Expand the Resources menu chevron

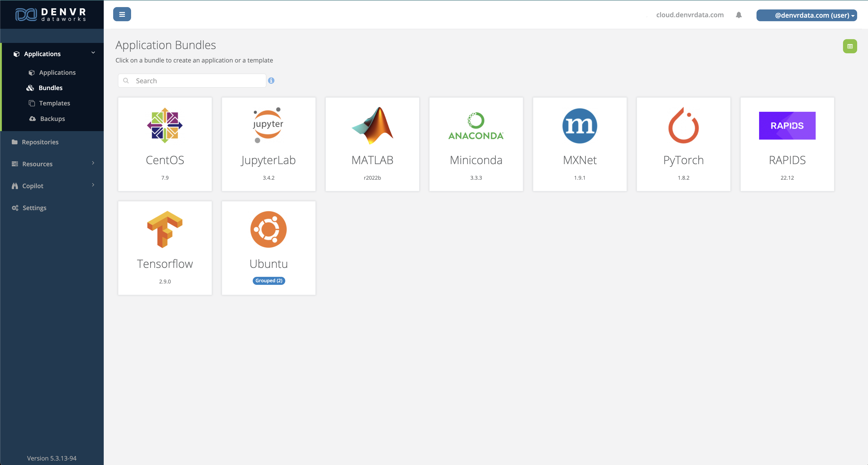[x=93, y=163]
